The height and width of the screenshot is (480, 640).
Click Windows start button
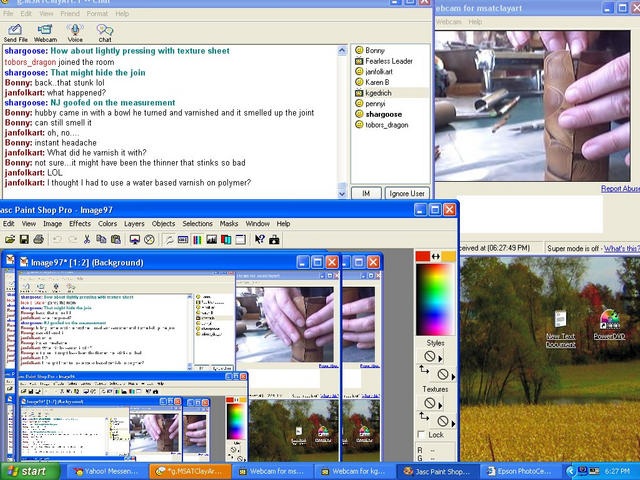(x=29, y=471)
